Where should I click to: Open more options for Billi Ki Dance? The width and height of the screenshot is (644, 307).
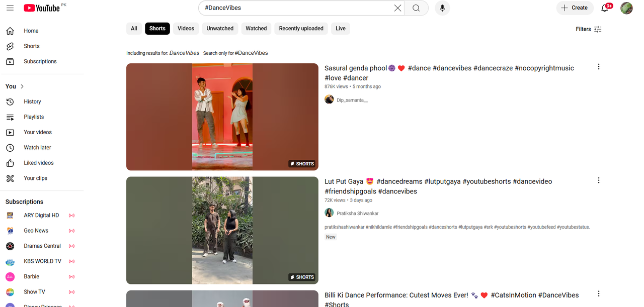[599, 293]
